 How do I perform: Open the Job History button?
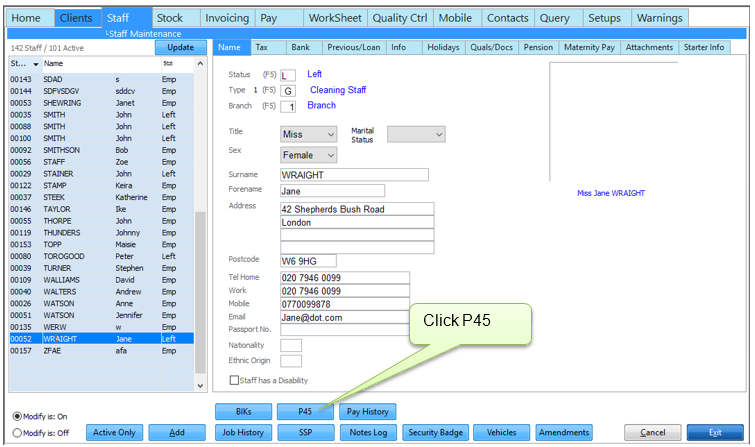[242, 432]
